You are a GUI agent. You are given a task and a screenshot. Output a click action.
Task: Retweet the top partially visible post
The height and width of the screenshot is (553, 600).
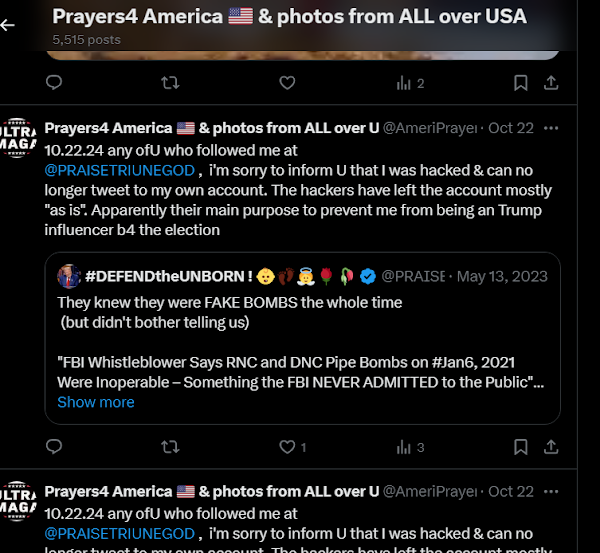[x=171, y=83]
